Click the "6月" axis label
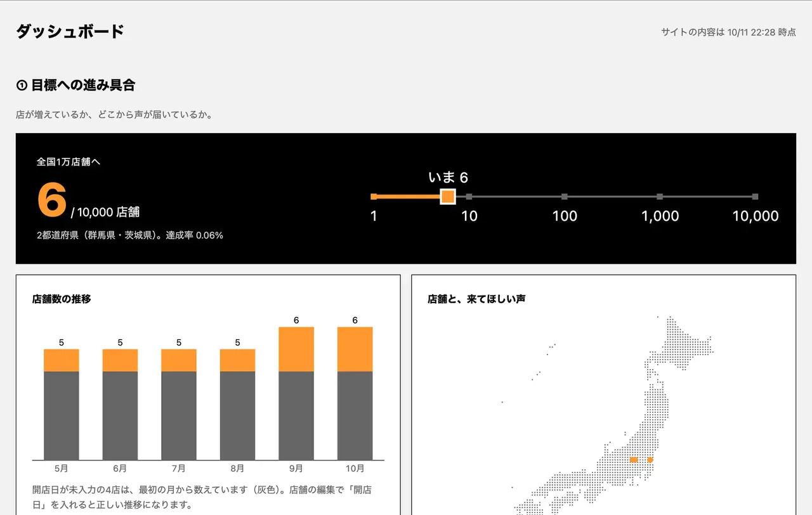812x515 pixels. point(120,469)
